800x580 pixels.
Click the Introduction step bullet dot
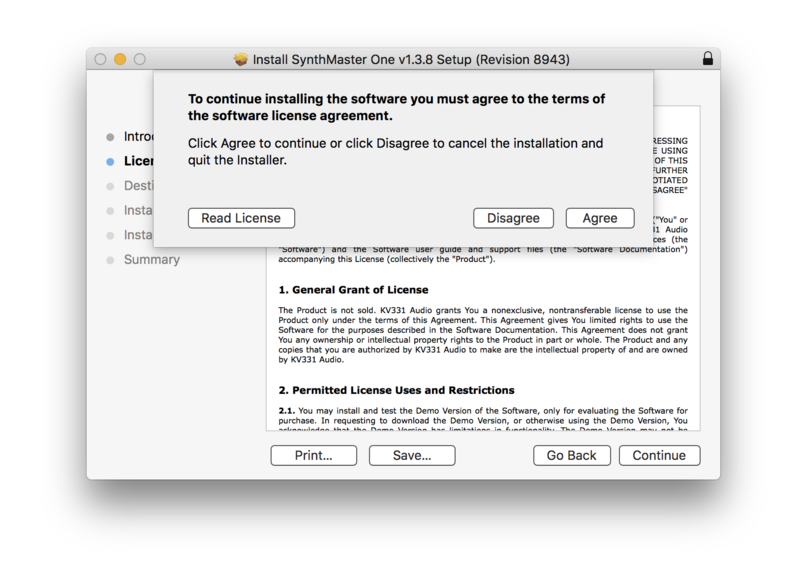click(x=110, y=137)
